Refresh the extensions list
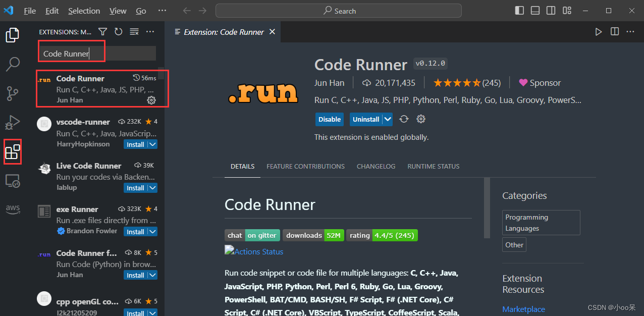 tap(118, 32)
